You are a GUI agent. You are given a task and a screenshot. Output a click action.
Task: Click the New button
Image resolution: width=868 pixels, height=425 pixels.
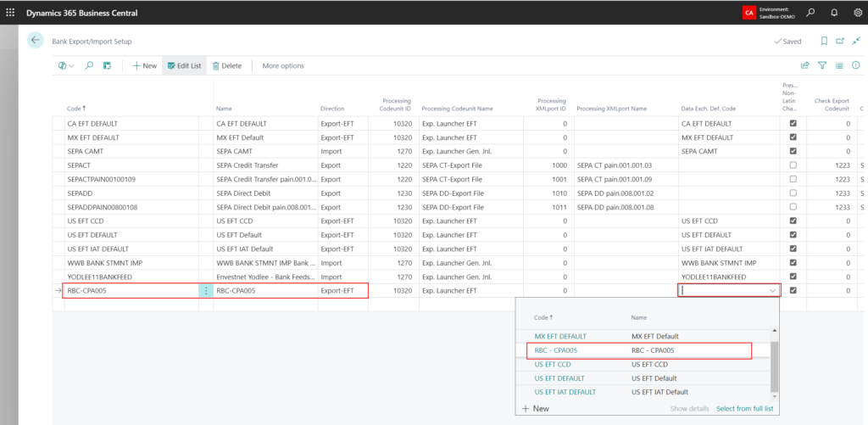tap(144, 65)
